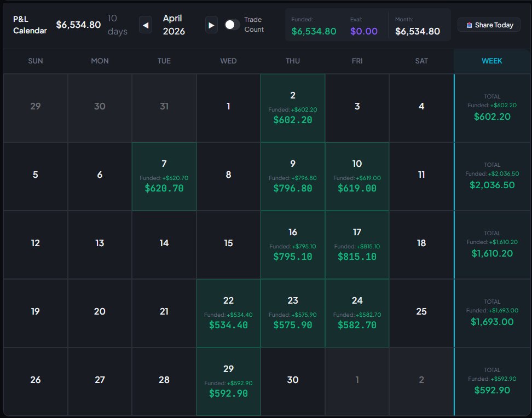The height and width of the screenshot is (418, 532).
Task: Select April 24 cell showing $582.70
Action: coord(357,313)
